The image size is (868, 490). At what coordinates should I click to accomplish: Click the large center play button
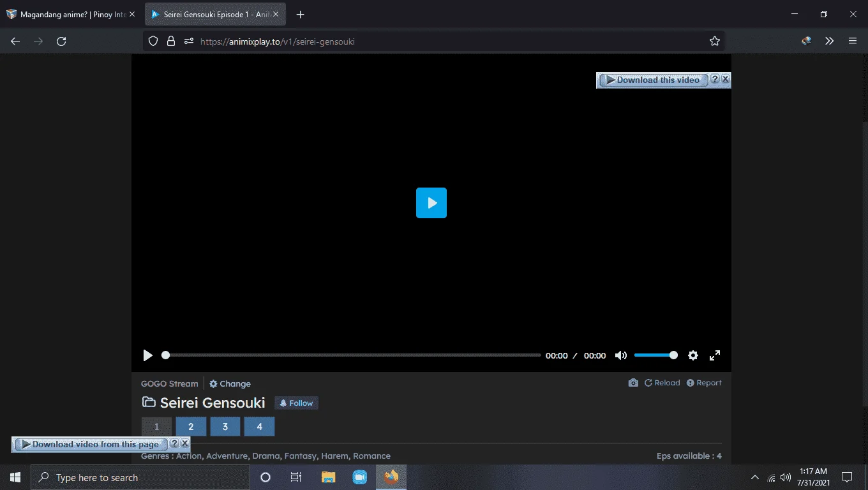[431, 203]
